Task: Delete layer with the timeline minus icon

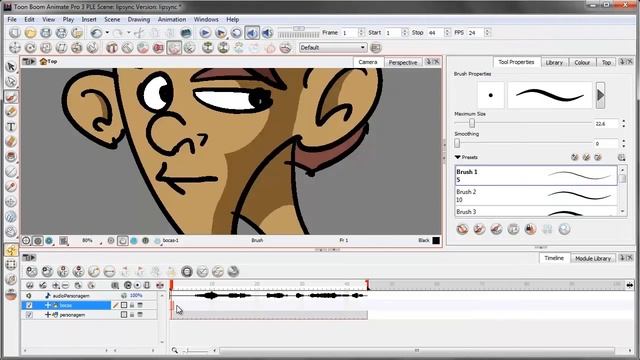Action: click(65, 285)
